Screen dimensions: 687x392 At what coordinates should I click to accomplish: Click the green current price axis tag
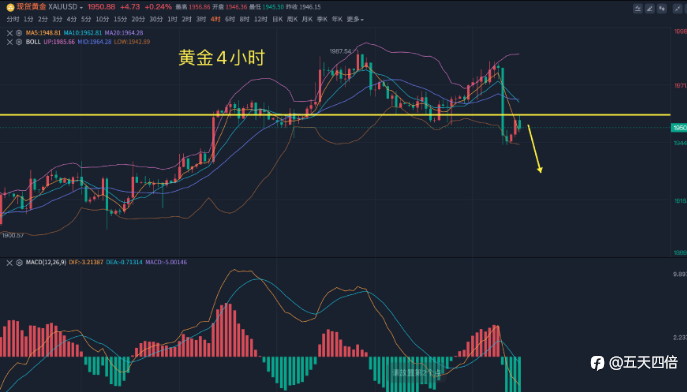coord(679,128)
